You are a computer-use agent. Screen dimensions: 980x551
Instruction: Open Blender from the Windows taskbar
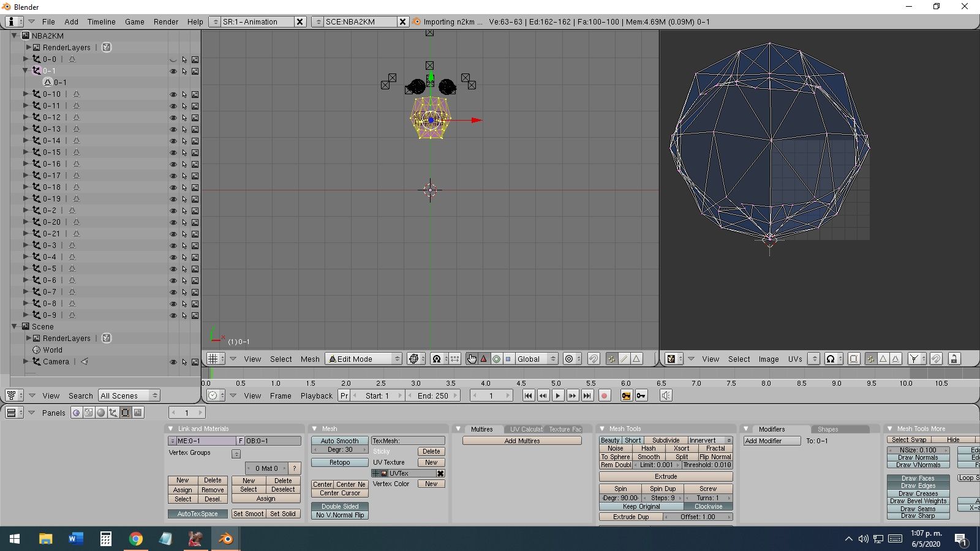point(225,539)
